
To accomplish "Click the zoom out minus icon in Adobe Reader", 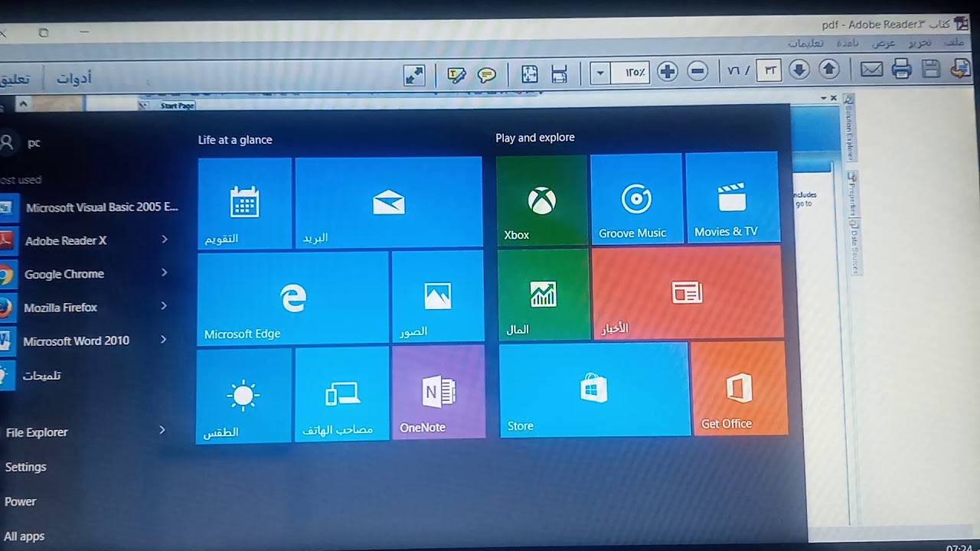I will (x=697, y=72).
